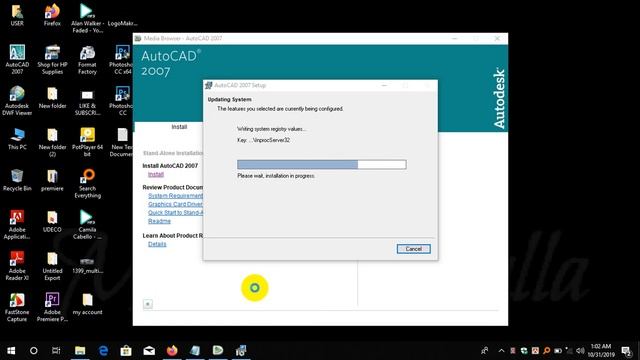
Task: Click the volume speaker tray icon
Action: click(580, 351)
